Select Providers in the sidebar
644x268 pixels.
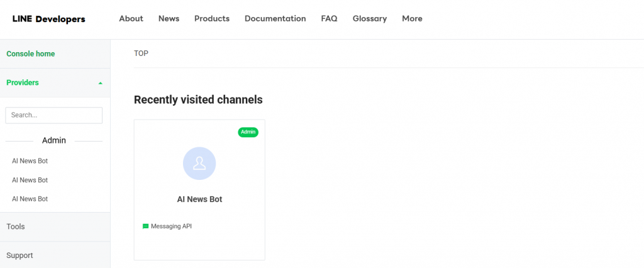(23, 82)
